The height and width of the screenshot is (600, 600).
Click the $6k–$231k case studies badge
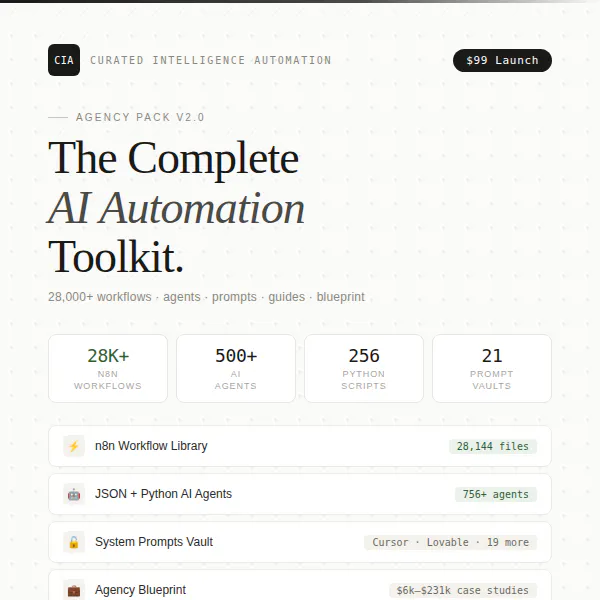click(463, 590)
